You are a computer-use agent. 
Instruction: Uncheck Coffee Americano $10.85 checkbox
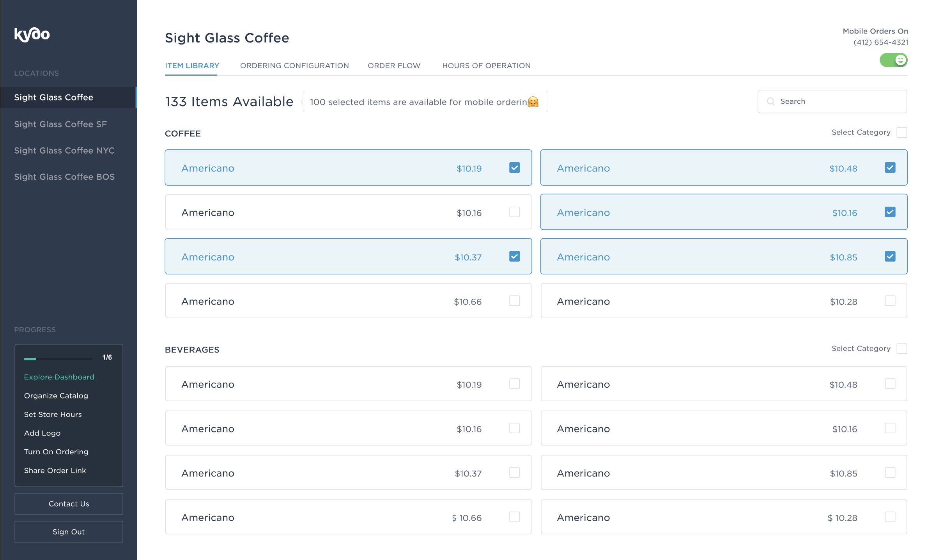pyautogui.click(x=890, y=257)
